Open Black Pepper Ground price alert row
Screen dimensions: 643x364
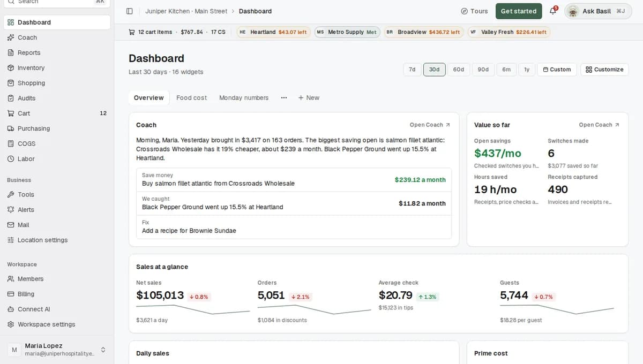pyautogui.click(x=294, y=203)
